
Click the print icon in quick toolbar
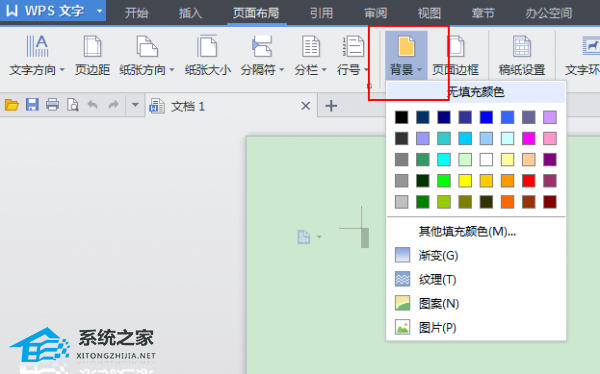(x=52, y=105)
